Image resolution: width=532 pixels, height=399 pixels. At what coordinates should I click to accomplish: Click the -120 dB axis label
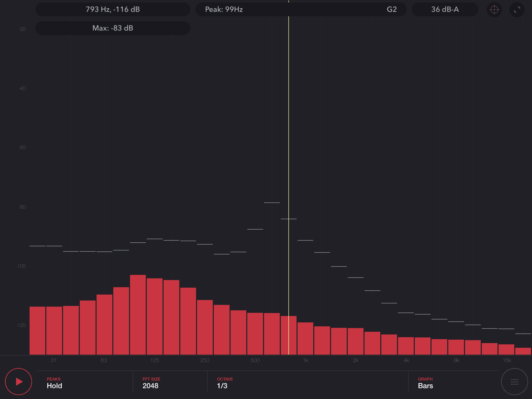coord(21,325)
